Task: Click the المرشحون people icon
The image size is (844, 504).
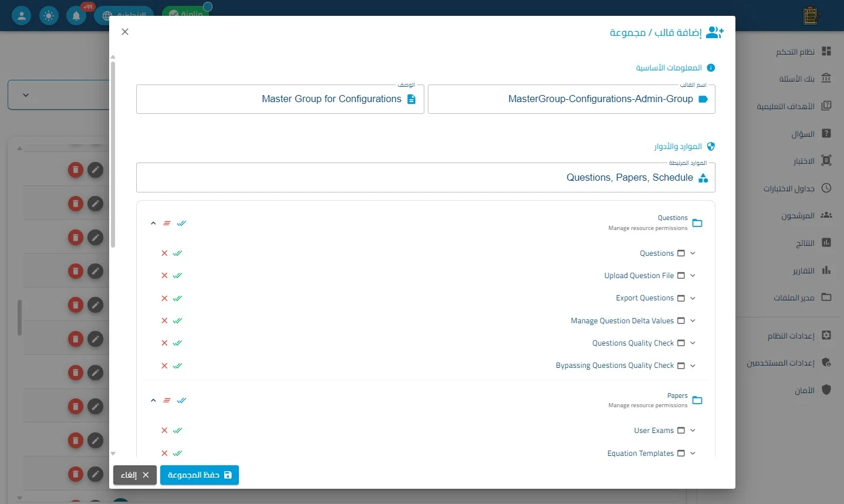Action: point(826,215)
